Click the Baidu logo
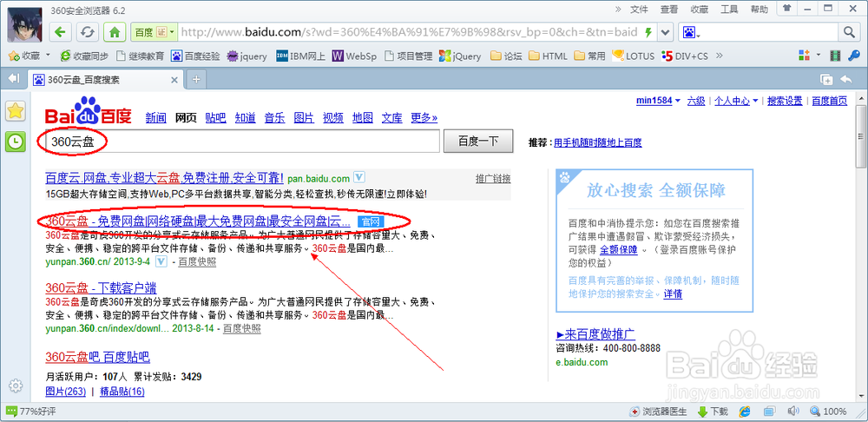 pyautogui.click(x=89, y=111)
